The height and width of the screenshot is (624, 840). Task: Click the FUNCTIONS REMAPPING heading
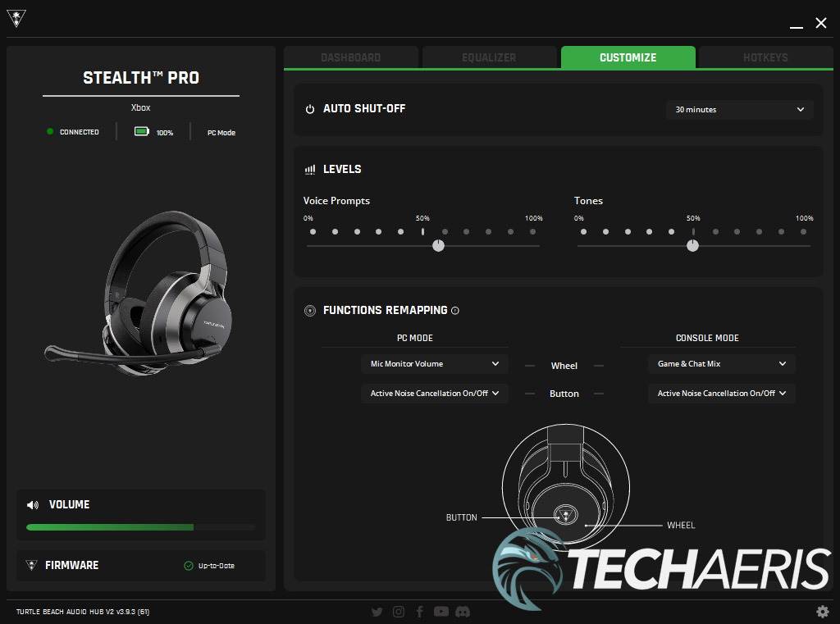[x=386, y=311]
